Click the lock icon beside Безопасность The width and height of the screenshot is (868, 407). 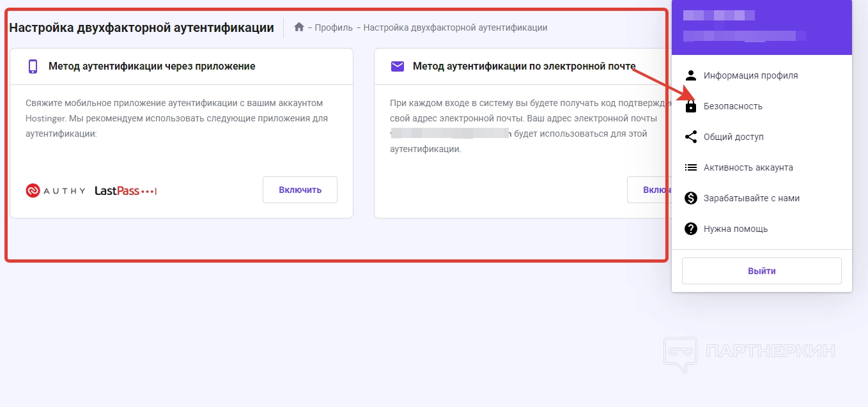coord(690,106)
